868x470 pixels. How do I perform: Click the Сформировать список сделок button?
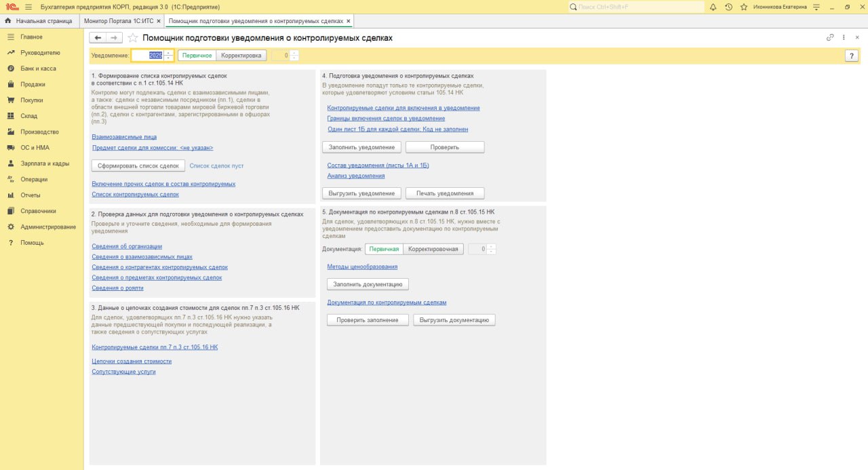[x=138, y=165]
